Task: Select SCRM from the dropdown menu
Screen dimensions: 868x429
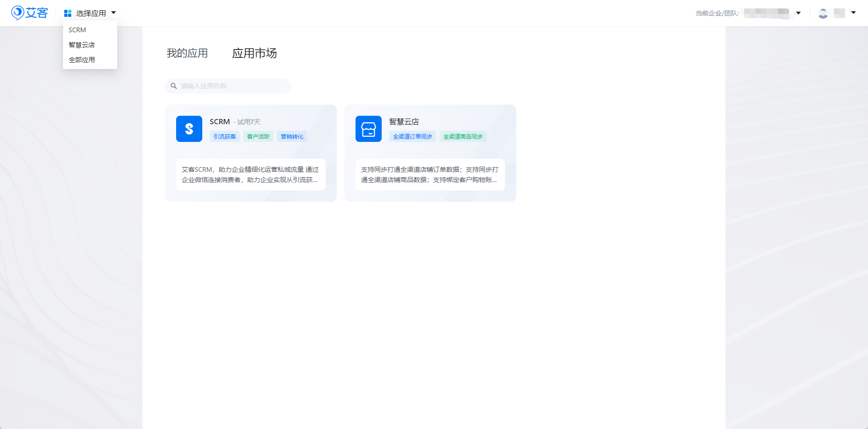Action: [x=78, y=30]
